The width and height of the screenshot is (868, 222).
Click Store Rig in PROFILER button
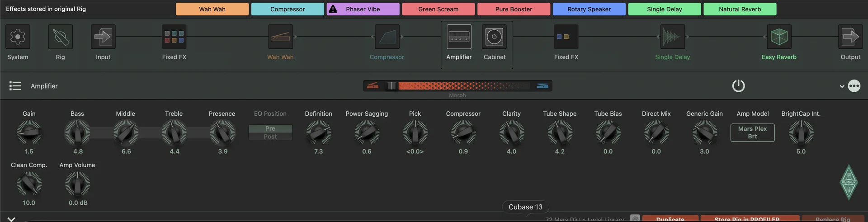750,219
